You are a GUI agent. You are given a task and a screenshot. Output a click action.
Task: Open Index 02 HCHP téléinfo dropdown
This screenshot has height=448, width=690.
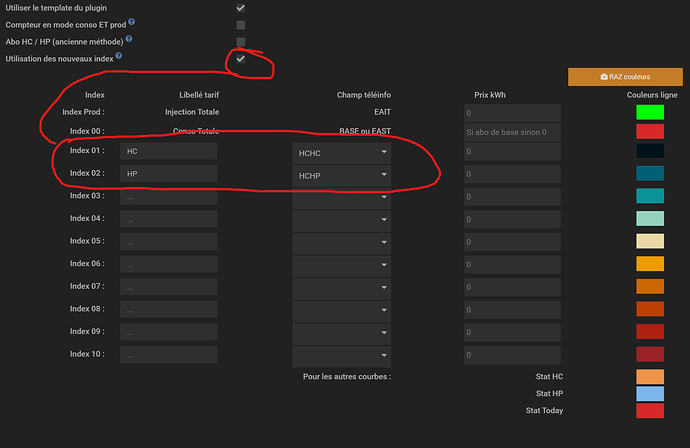[341, 175]
